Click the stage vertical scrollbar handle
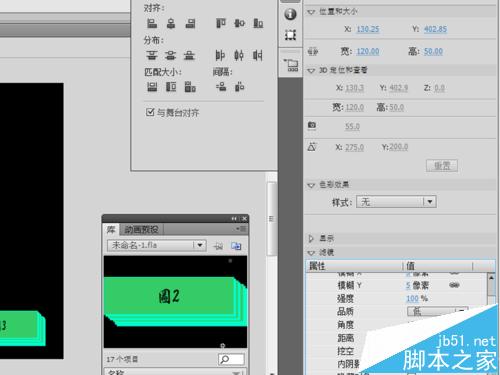 click(272, 219)
